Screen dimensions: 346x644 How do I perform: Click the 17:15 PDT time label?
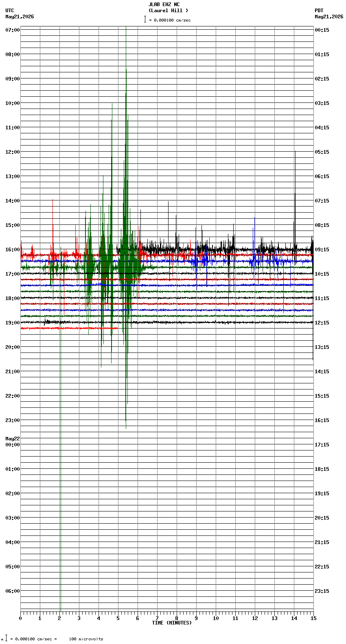[322, 445]
